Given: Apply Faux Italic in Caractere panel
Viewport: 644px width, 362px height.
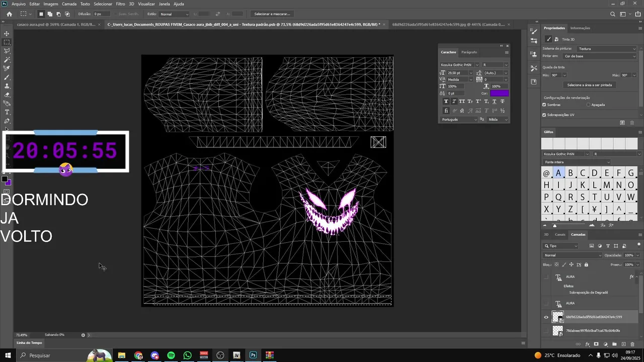Looking at the screenshot, I should [x=454, y=102].
